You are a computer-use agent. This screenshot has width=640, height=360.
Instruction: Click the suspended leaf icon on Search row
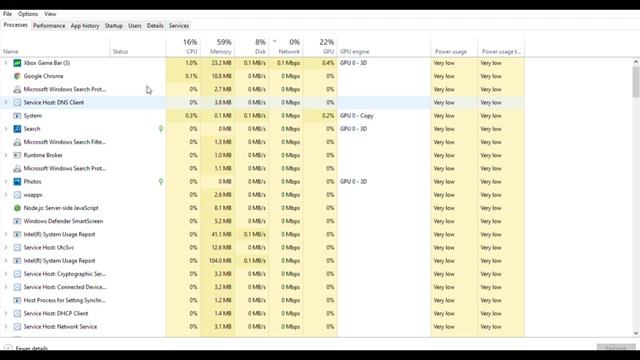tap(161, 129)
